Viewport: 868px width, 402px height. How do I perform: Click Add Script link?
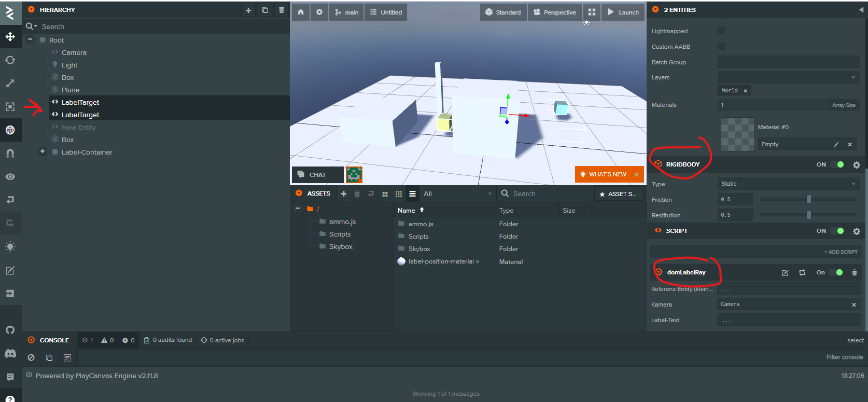[x=841, y=252]
